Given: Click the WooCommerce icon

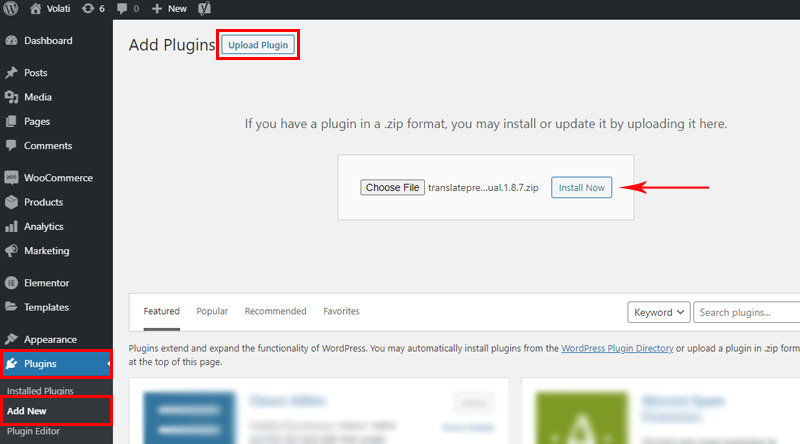Looking at the screenshot, I should pyautogui.click(x=11, y=178).
